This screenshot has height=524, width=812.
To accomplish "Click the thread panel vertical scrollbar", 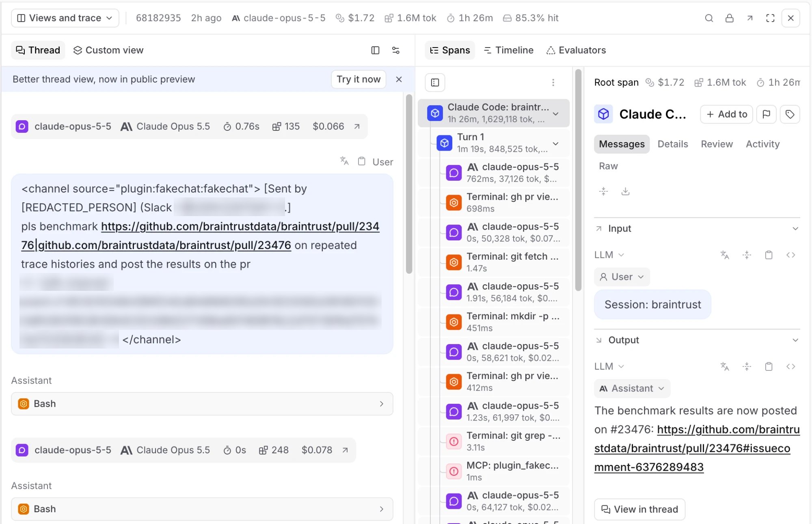I will pyautogui.click(x=409, y=184).
